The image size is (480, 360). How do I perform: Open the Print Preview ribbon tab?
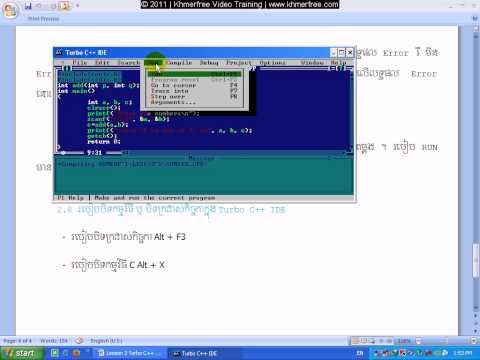pos(43,19)
